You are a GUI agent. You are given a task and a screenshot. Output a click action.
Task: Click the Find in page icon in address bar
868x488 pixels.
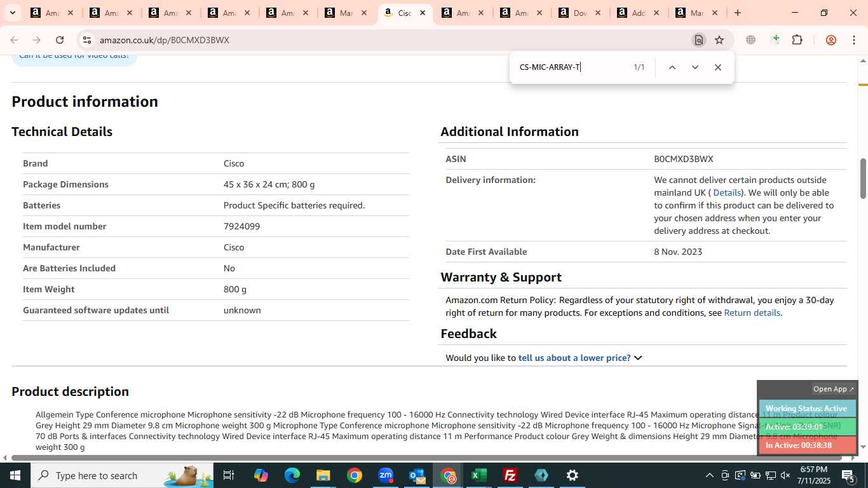698,40
